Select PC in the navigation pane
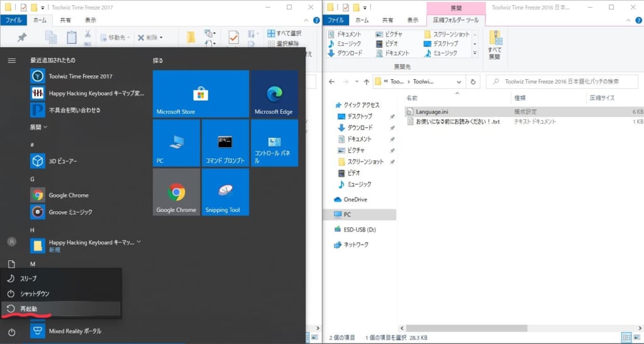This screenshot has height=344, width=644. (360, 214)
